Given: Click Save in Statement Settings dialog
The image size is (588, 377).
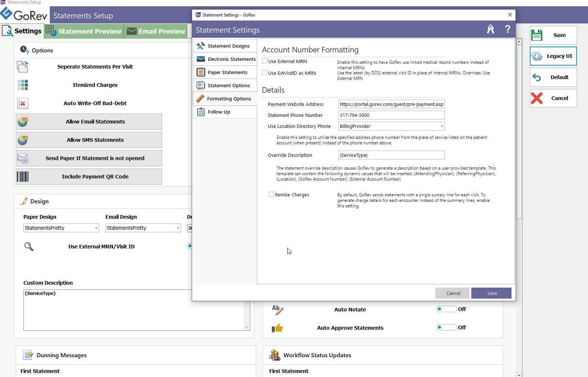Looking at the screenshot, I should coord(491,293).
